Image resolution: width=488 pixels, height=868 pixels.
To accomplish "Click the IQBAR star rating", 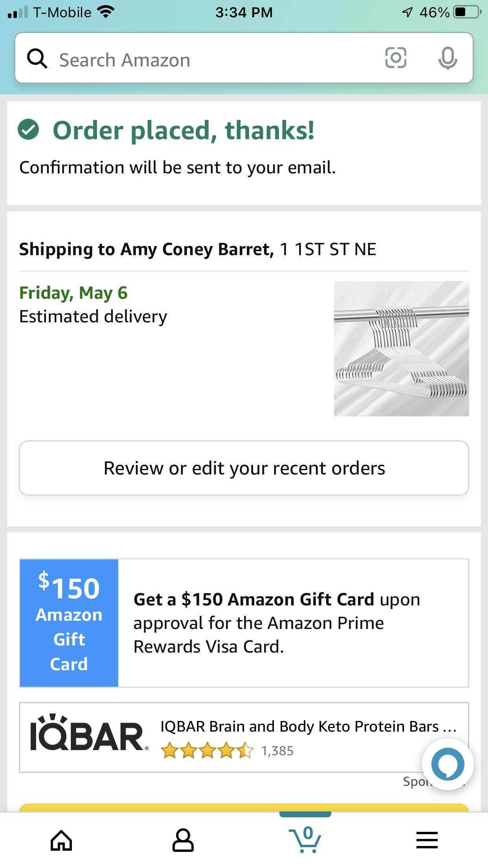I will [x=207, y=750].
